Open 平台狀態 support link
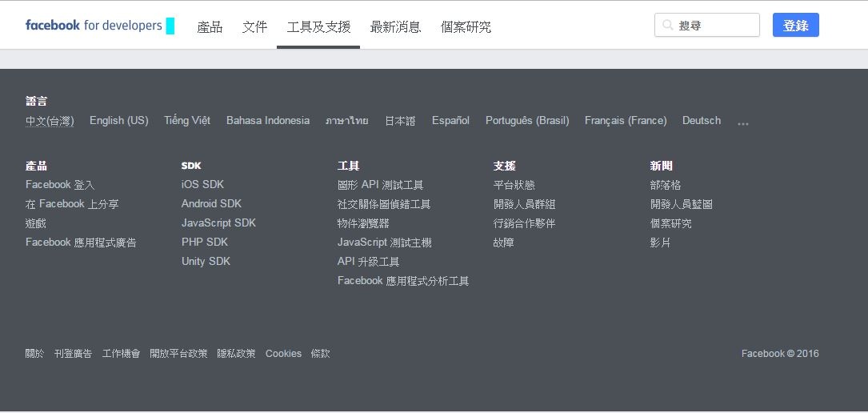 click(514, 185)
